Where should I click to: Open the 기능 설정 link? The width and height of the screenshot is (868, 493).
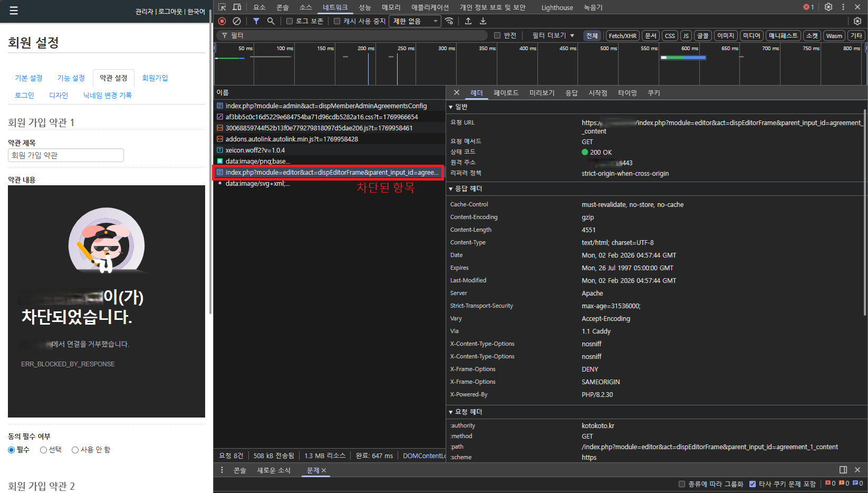[x=71, y=78]
